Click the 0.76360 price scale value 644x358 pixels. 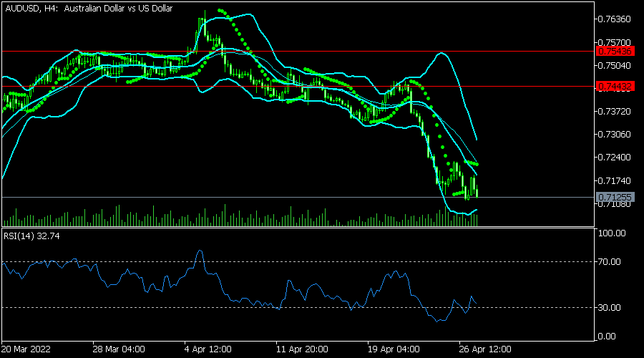pyautogui.click(x=614, y=19)
